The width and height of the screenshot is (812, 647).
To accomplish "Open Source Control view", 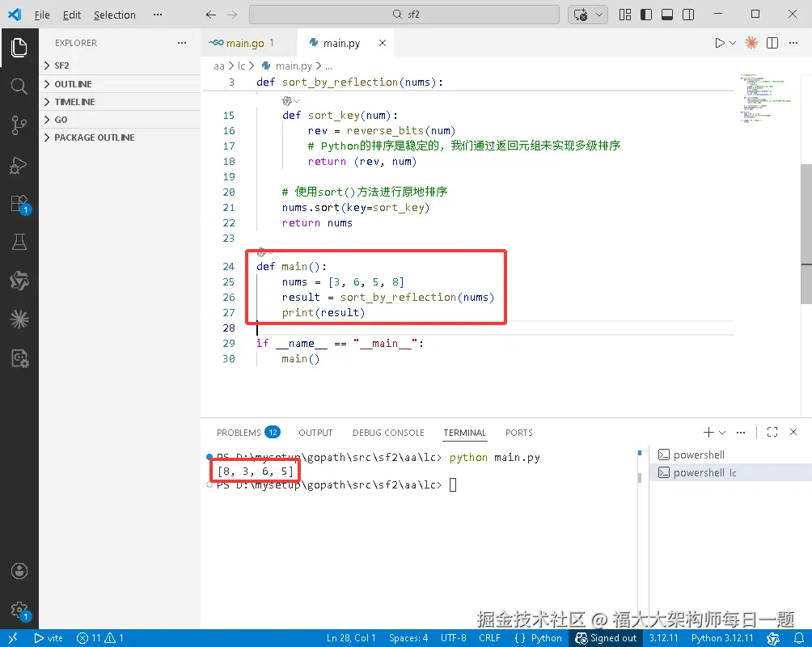I will (x=19, y=125).
